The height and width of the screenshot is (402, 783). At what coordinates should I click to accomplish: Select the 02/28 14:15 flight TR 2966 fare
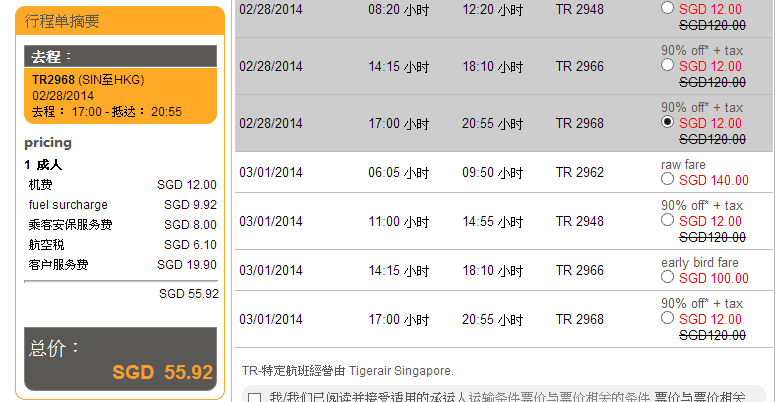[x=668, y=66]
